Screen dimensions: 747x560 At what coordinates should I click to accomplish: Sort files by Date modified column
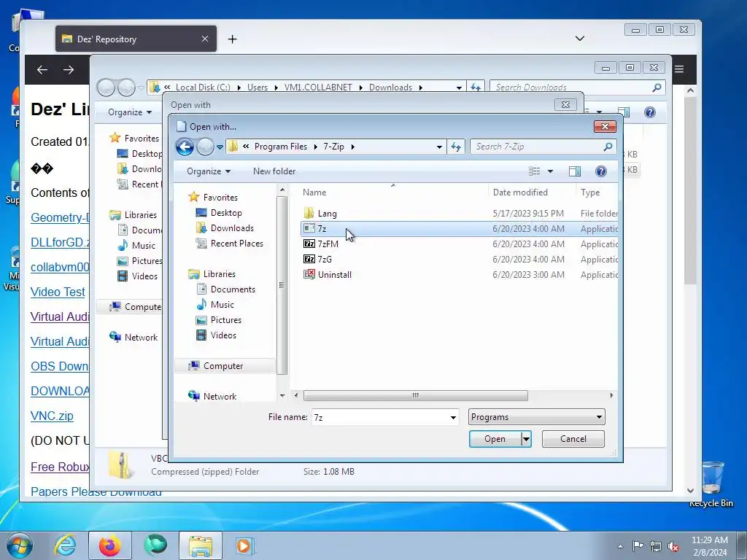(520, 192)
